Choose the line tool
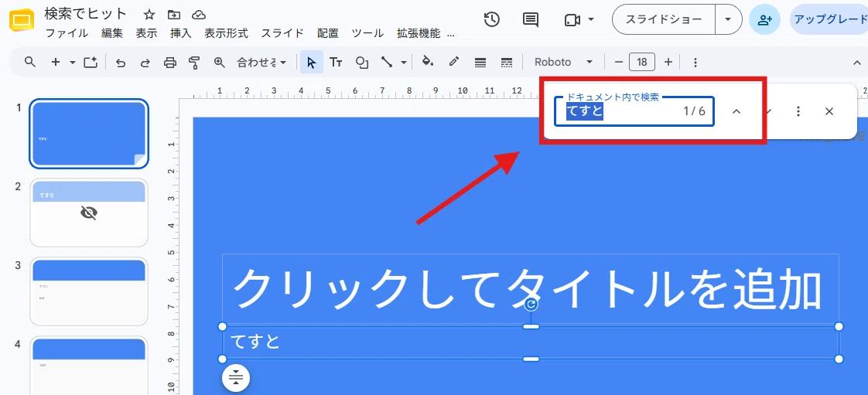The image size is (868, 395). point(387,62)
